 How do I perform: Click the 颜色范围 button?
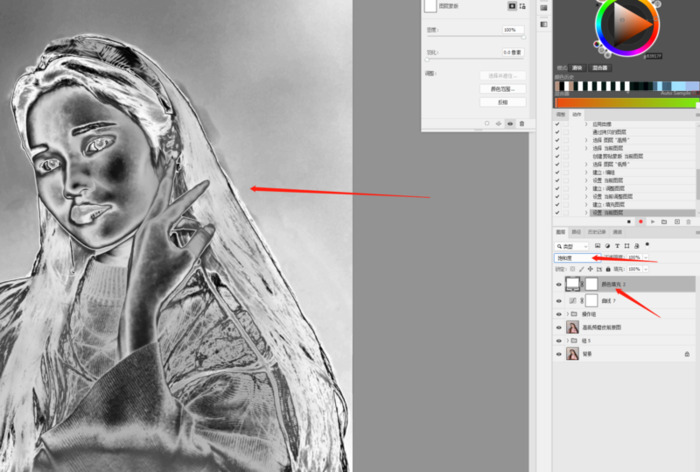(x=502, y=89)
